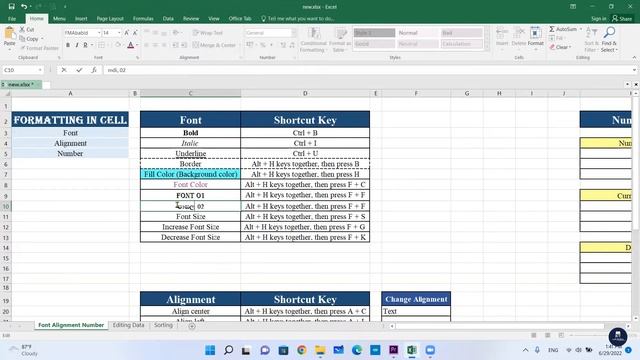The height and width of the screenshot is (360, 640).
Task: Toggle Italic formatting in ribbon
Action: (77, 45)
